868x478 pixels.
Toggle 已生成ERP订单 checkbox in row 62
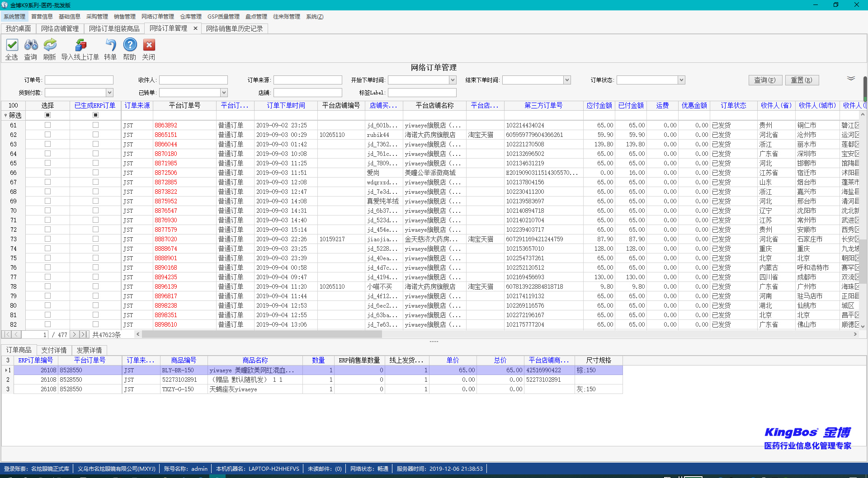pos(95,135)
